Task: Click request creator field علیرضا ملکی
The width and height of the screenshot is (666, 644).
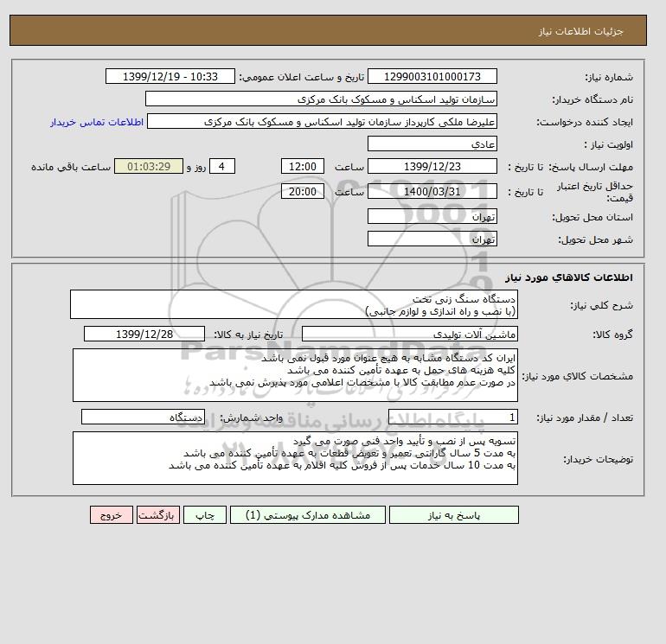Action: pos(322,121)
